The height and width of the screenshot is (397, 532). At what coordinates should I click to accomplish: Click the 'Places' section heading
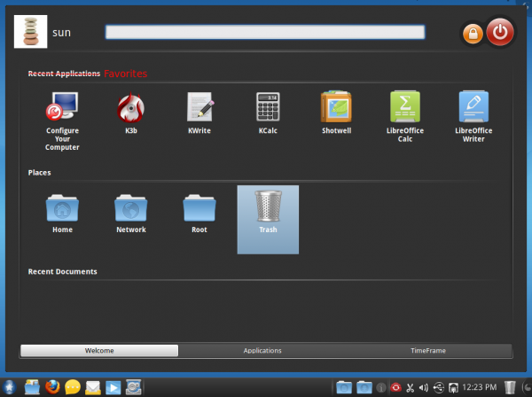tap(39, 173)
